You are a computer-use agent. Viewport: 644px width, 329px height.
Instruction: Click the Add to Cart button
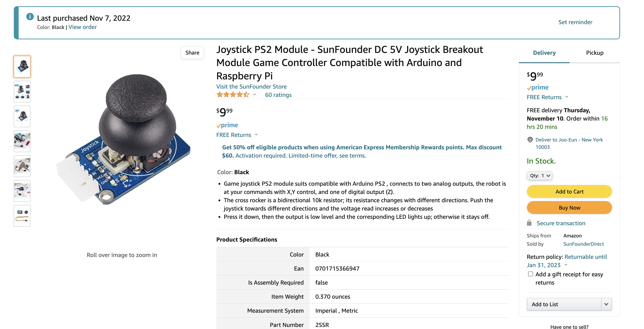click(569, 191)
